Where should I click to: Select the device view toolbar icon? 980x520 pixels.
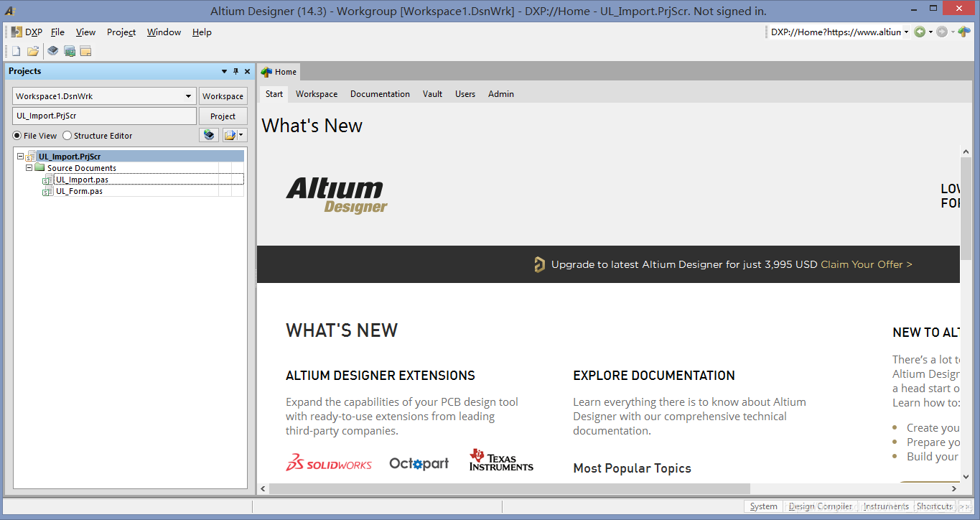[52, 50]
